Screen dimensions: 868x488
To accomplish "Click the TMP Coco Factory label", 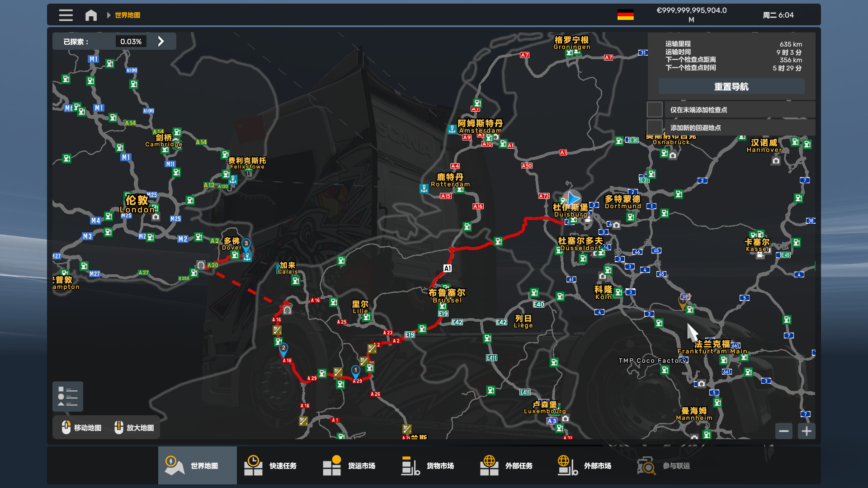I will [x=652, y=361].
